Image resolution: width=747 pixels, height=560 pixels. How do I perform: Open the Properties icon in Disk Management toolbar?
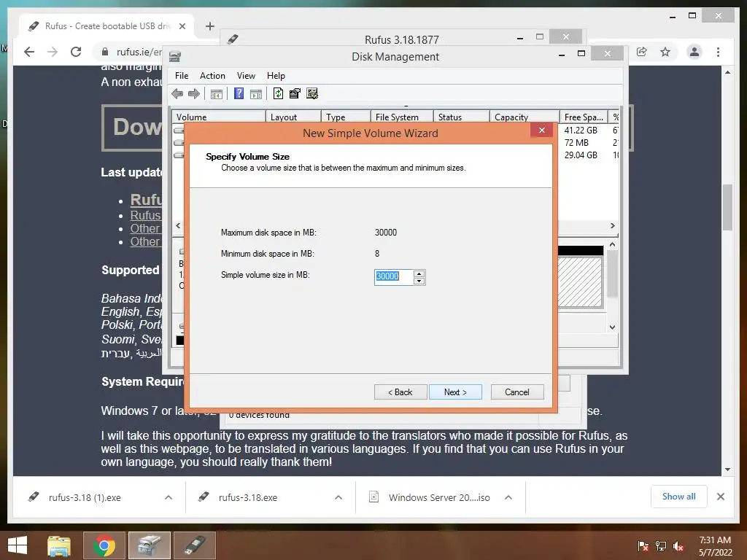click(x=295, y=93)
